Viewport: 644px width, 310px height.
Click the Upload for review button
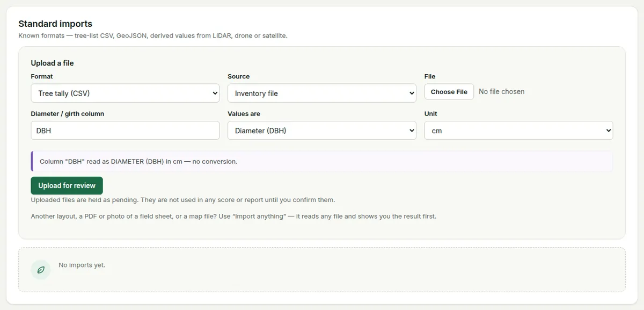(x=67, y=185)
